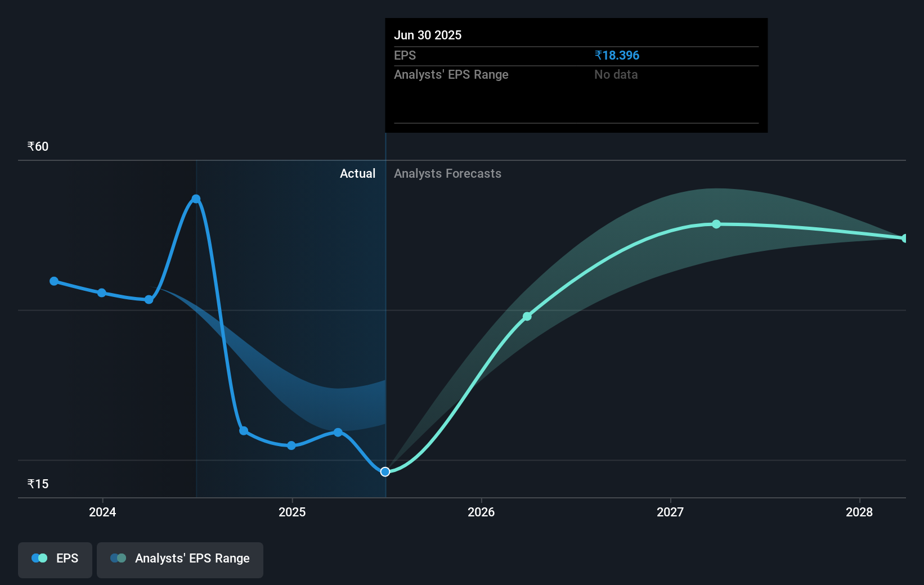Toggle the Analysts' EPS Range legend item

(x=180, y=560)
